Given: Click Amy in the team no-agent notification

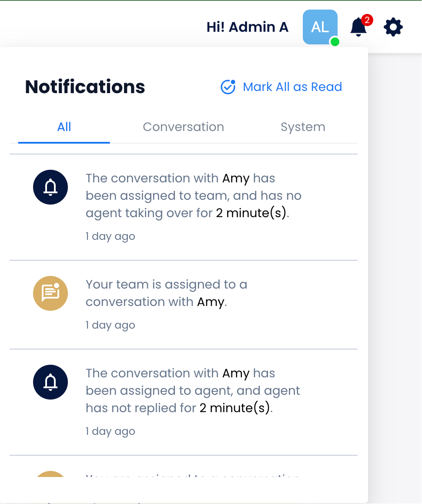Looking at the screenshot, I should pyautogui.click(x=236, y=178).
